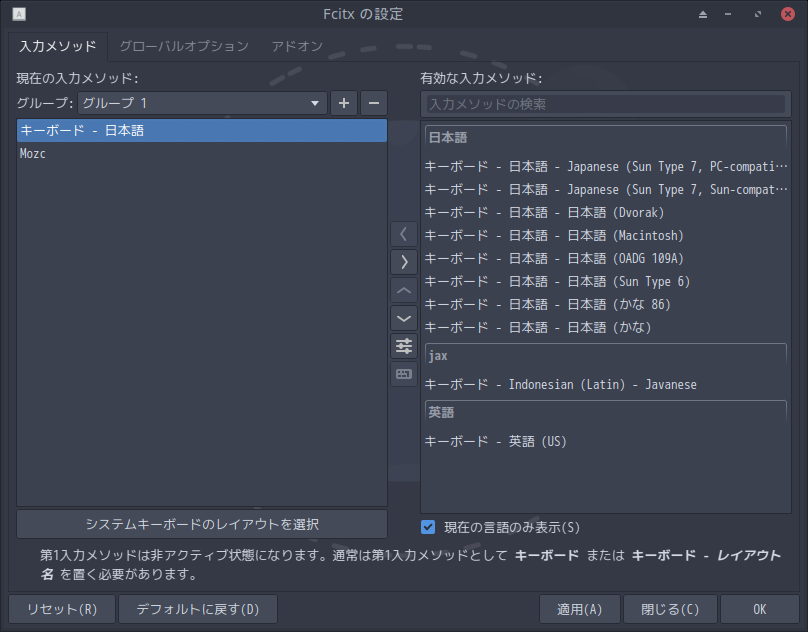808x632 pixels.
Task: Select 日本語 (かな 86) keyboard entry
Action: [606, 305]
